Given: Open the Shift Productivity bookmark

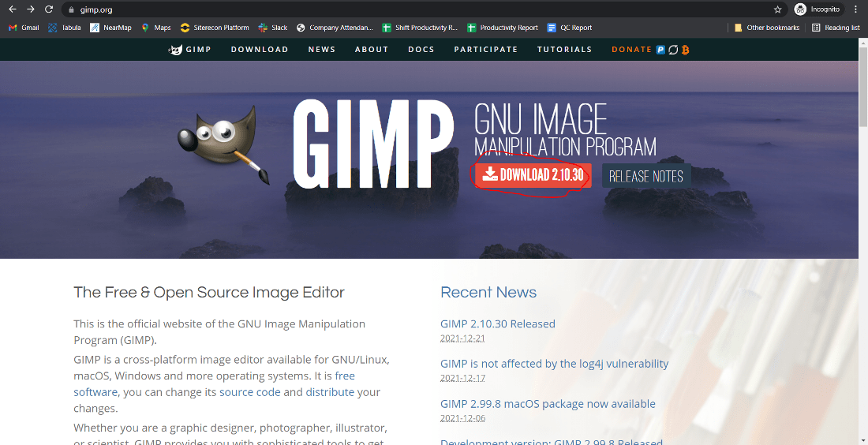Looking at the screenshot, I should [x=420, y=28].
